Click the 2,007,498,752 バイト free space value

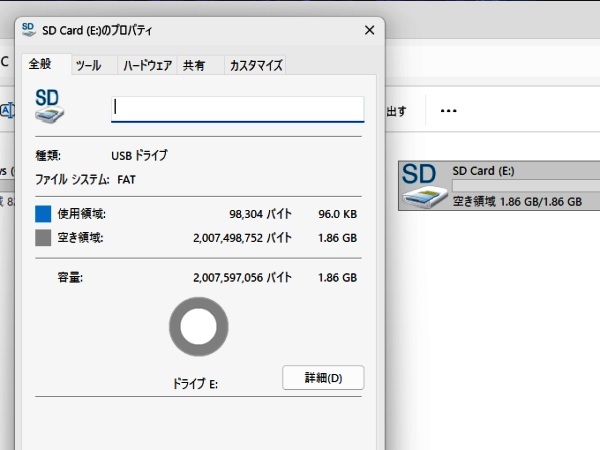pyautogui.click(x=242, y=238)
